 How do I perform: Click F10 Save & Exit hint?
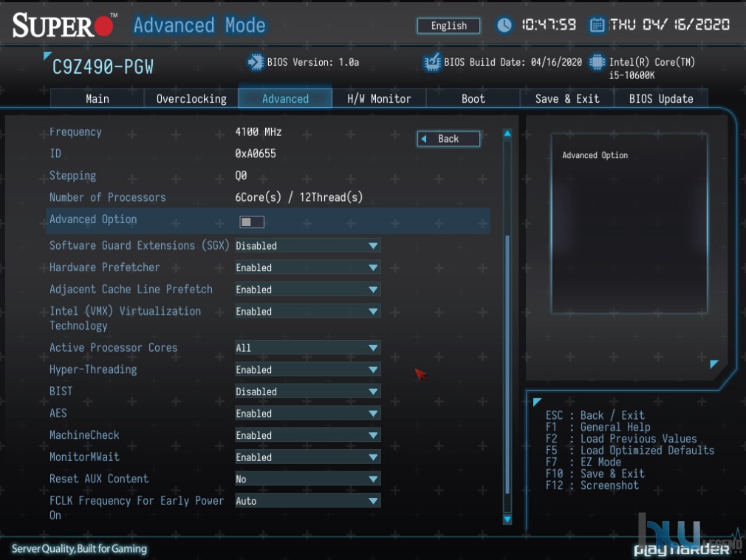(x=595, y=474)
